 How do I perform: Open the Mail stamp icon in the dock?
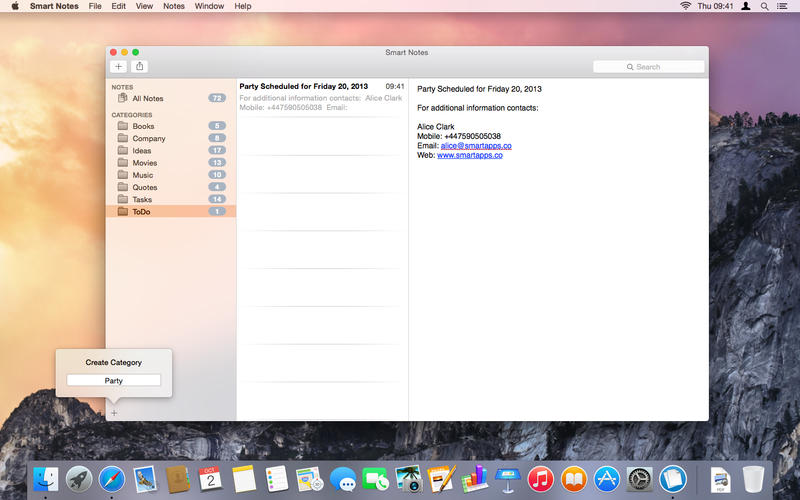[x=145, y=480]
